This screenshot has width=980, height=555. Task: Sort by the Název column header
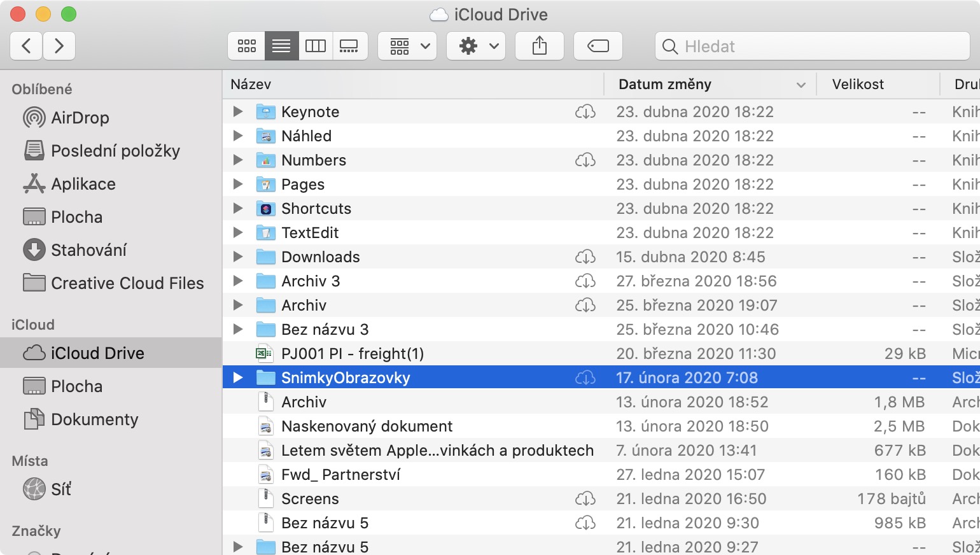click(x=413, y=84)
